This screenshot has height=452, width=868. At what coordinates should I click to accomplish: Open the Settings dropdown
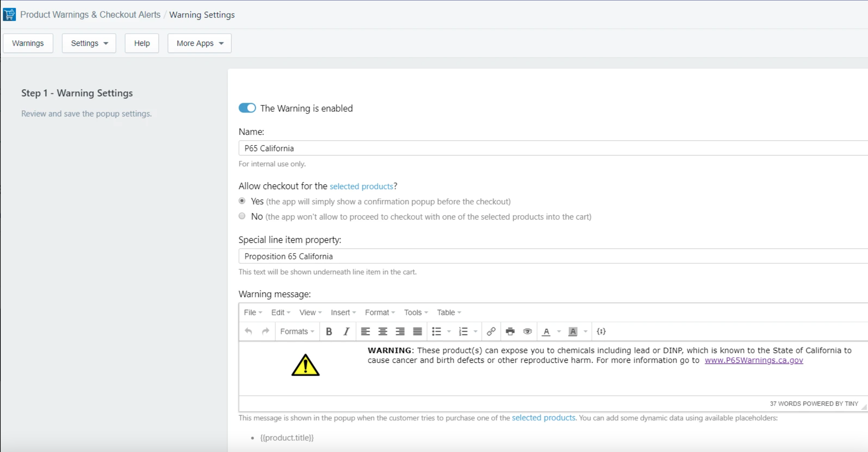[x=89, y=43]
